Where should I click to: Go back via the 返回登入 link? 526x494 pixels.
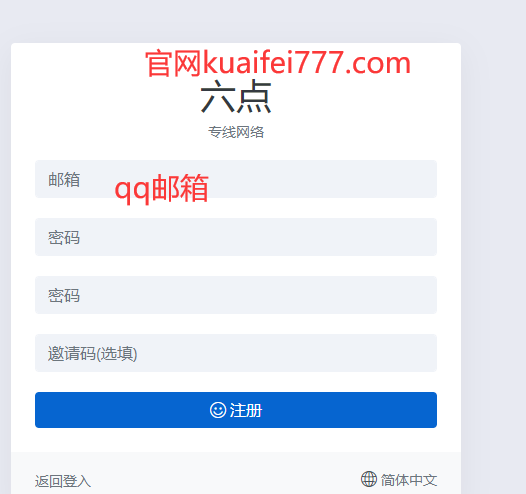63,481
